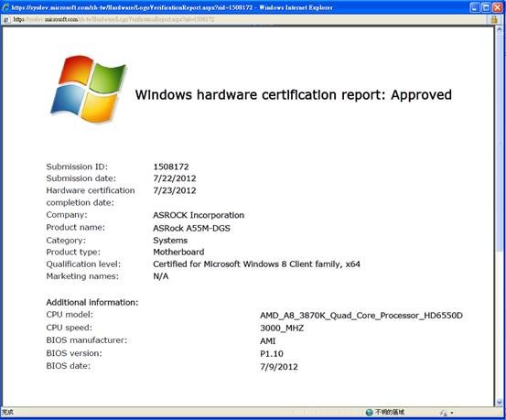
Task: Click the Internet Explorer icon in title bar
Action: [5, 7]
